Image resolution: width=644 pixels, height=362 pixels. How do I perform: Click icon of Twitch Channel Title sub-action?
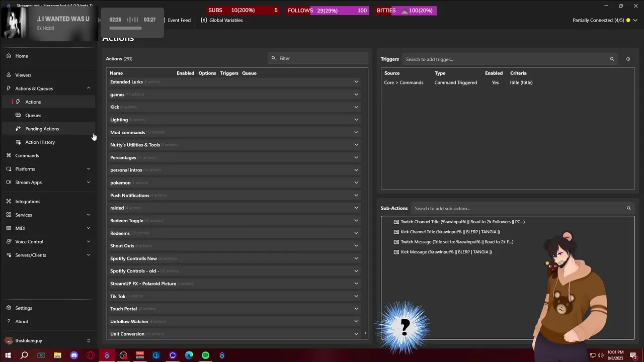click(x=396, y=222)
